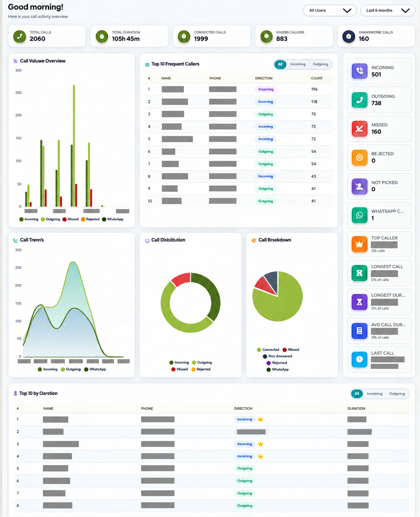Click the crown icon in duration row 4
This screenshot has width=420, height=517.
point(261,456)
